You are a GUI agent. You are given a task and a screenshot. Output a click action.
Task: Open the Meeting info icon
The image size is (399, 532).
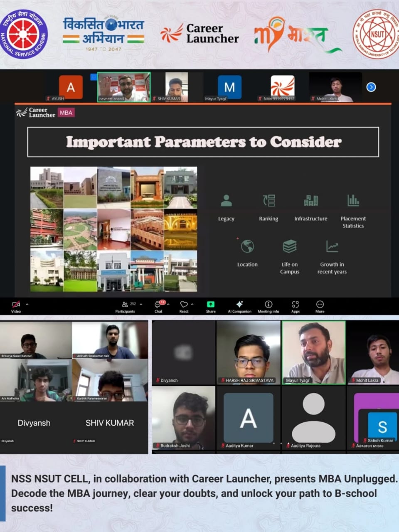[268, 304]
